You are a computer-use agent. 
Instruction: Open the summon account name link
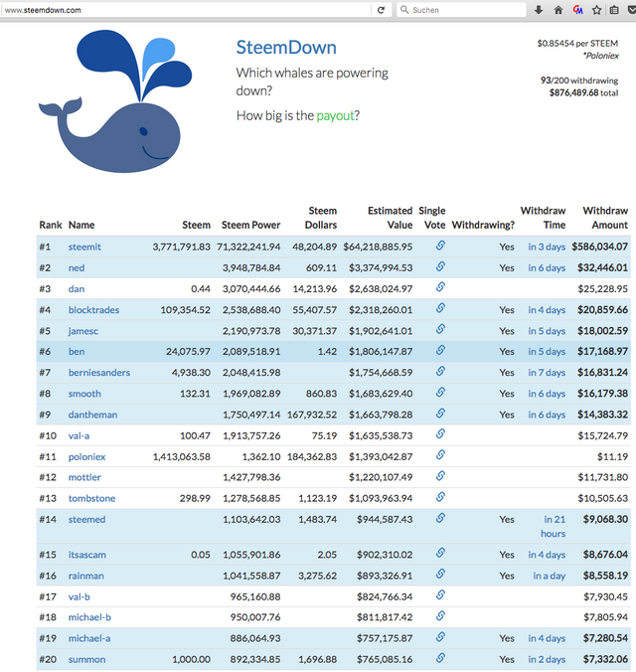86,659
